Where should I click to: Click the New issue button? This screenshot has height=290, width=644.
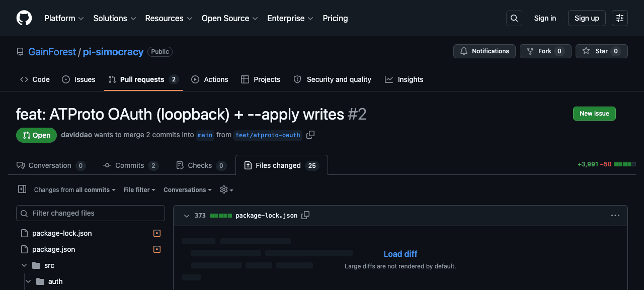594,114
